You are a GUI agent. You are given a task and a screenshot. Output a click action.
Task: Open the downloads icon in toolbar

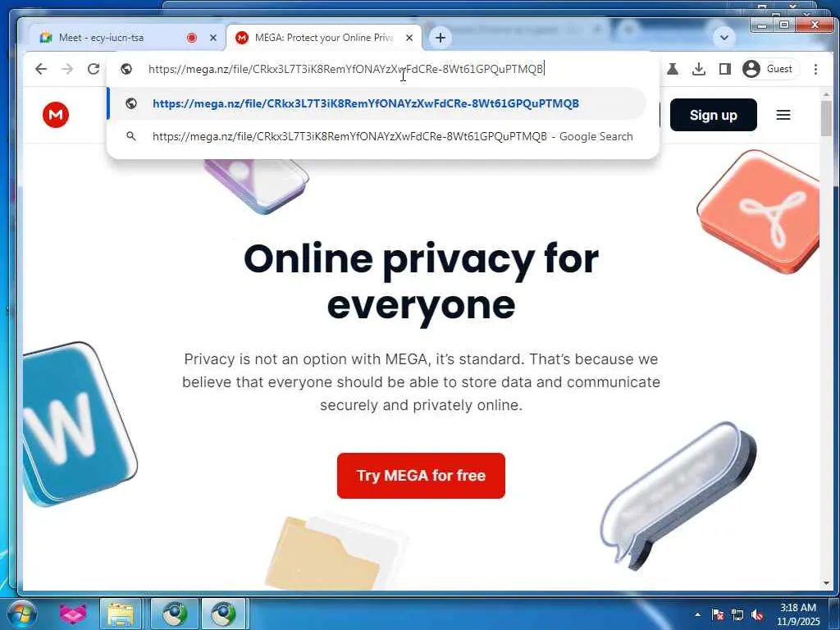click(699, 69)
